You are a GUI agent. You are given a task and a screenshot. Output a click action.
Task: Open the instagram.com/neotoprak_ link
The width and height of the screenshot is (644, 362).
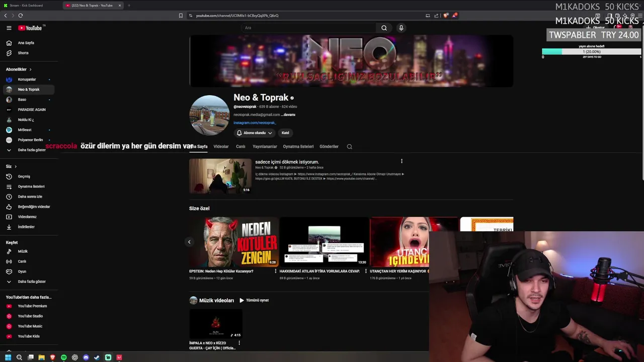click(255, 123)
